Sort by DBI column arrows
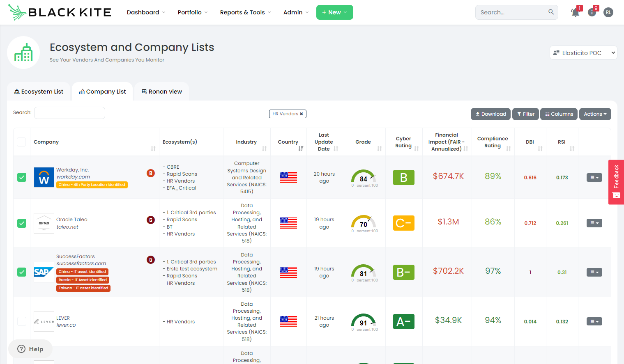The image size is (624, 364). click(x=540, y=149)
